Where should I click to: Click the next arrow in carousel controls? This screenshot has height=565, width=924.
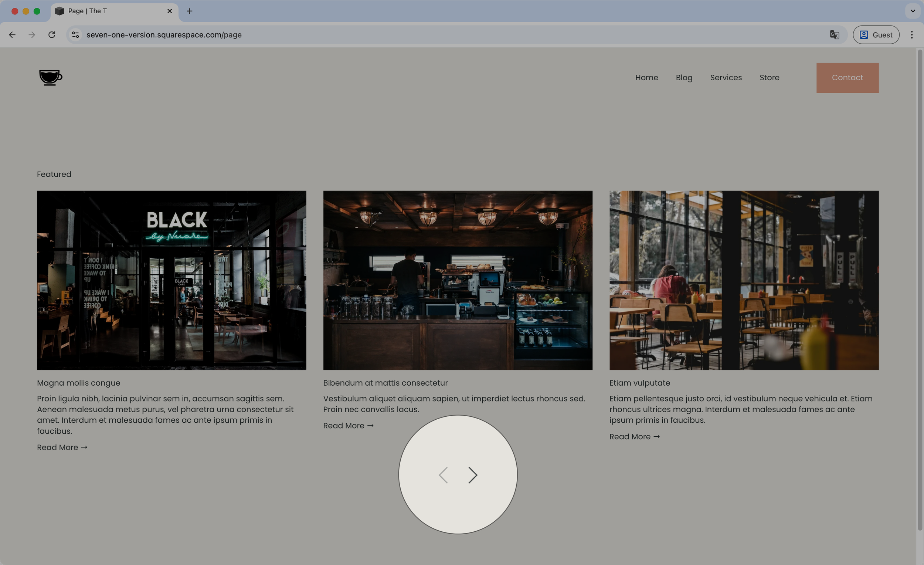[472, 475]
